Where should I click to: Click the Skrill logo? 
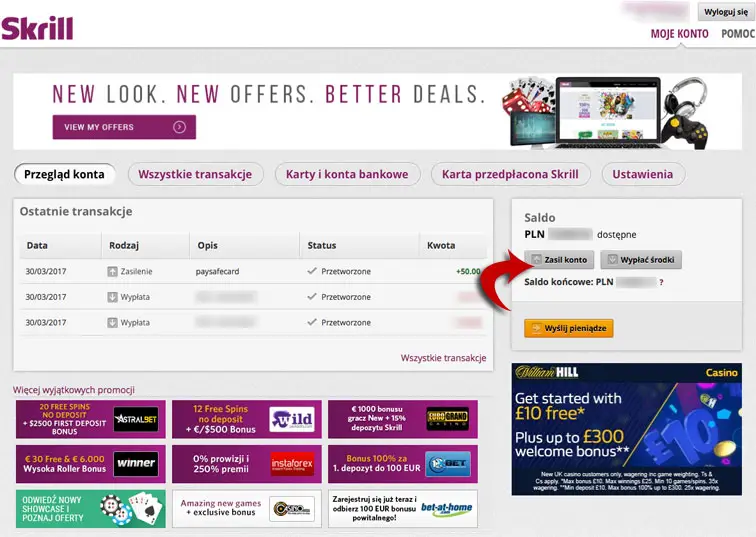[x=37, y=28]
